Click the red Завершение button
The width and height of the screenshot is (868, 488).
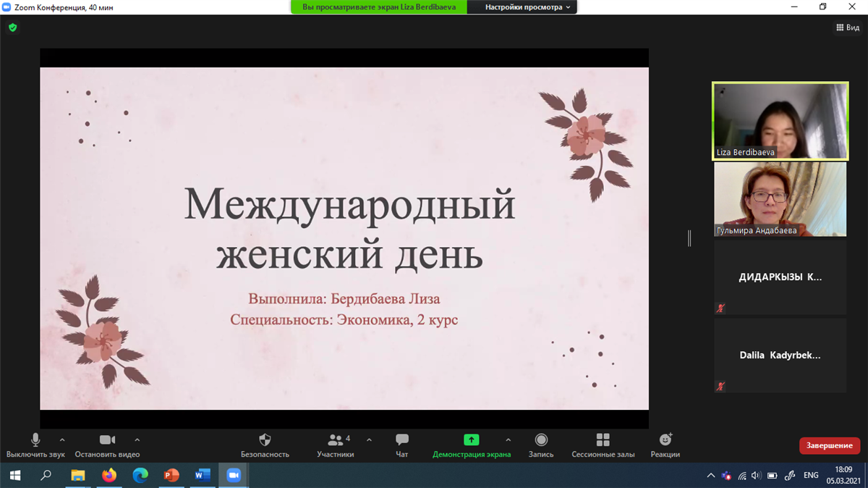829,445
